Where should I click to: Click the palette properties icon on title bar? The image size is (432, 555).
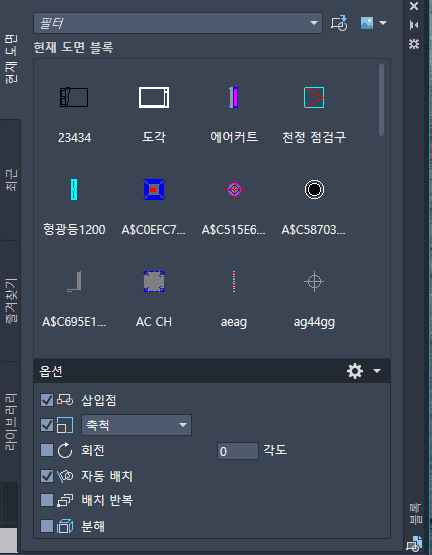414,44
